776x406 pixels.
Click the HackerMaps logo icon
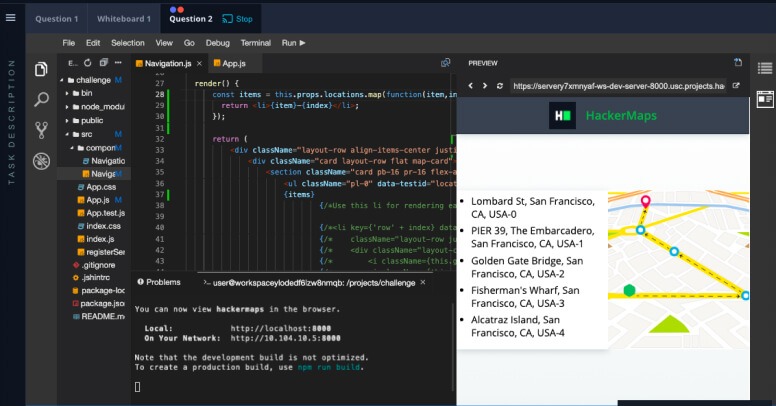pos(562,115)
